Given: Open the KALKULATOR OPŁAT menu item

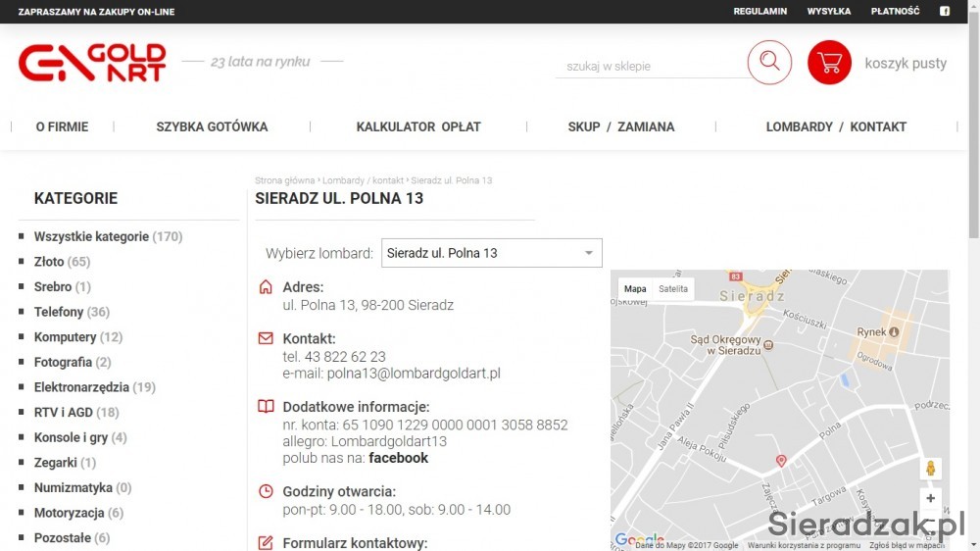Looking at the screenshot, I should [x=418, y=126].
